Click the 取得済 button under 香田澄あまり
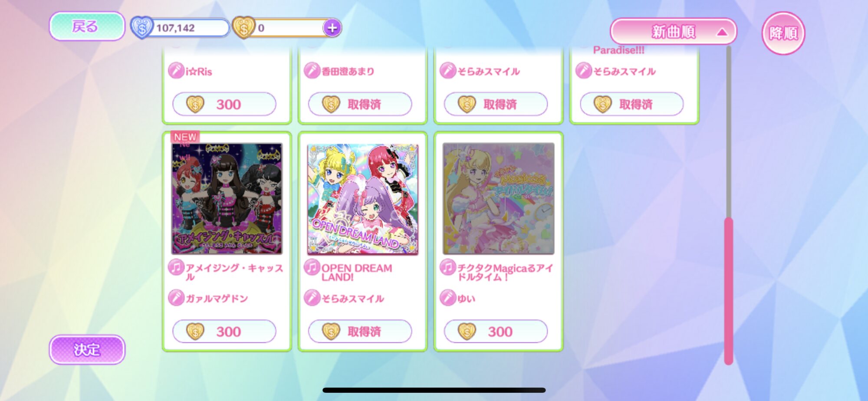Image resolution: width=868 pixels, height=401 pixels. (x=360, y=104)
